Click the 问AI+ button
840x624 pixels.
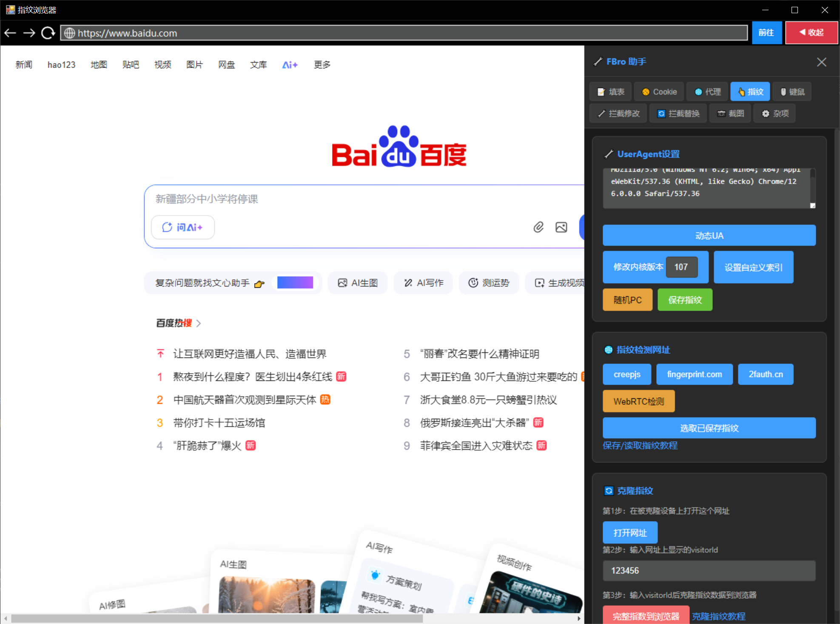183,227
